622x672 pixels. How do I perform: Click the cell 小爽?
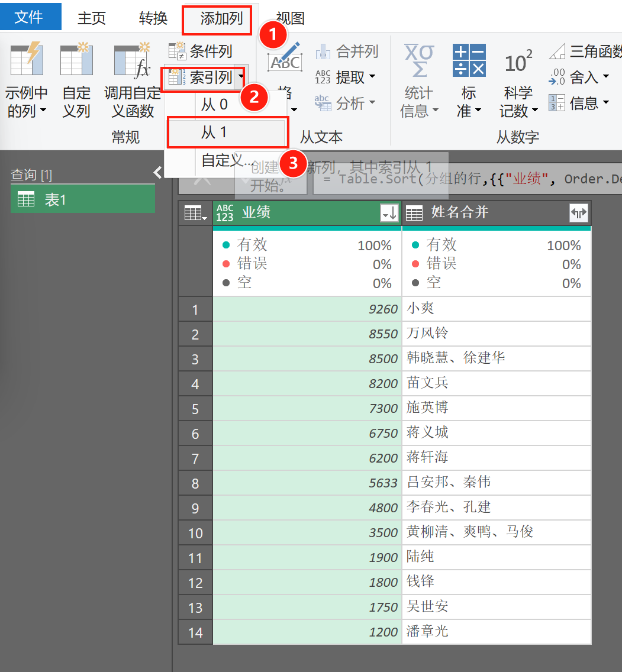(497, 309)
